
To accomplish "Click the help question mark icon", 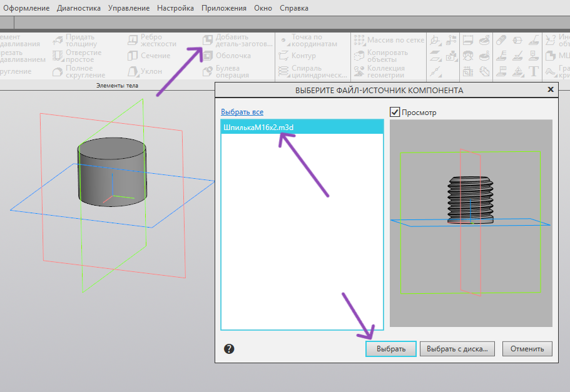I will [229, 349].
